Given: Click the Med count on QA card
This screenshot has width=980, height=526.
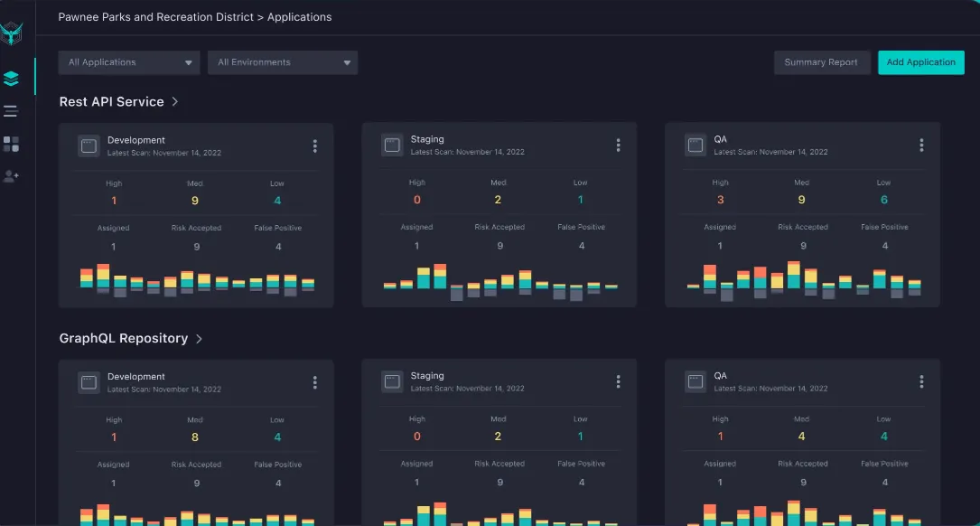Looking at the screenshot, I should click(801, 198).
